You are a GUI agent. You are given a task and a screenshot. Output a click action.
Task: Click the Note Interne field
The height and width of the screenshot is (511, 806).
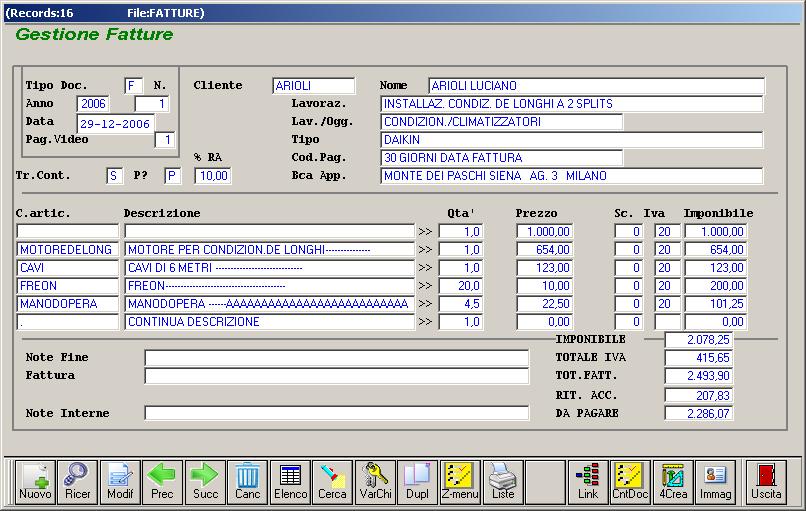pos(337,413)
